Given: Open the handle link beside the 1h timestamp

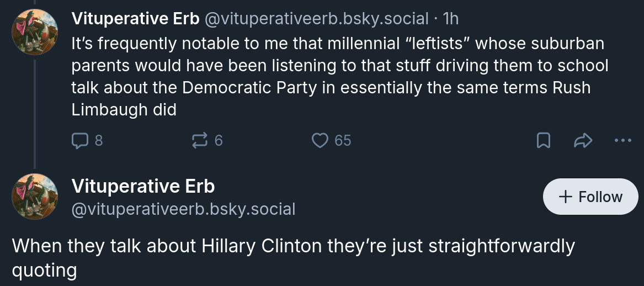Looking at the screenshot, I should (316, 18).
